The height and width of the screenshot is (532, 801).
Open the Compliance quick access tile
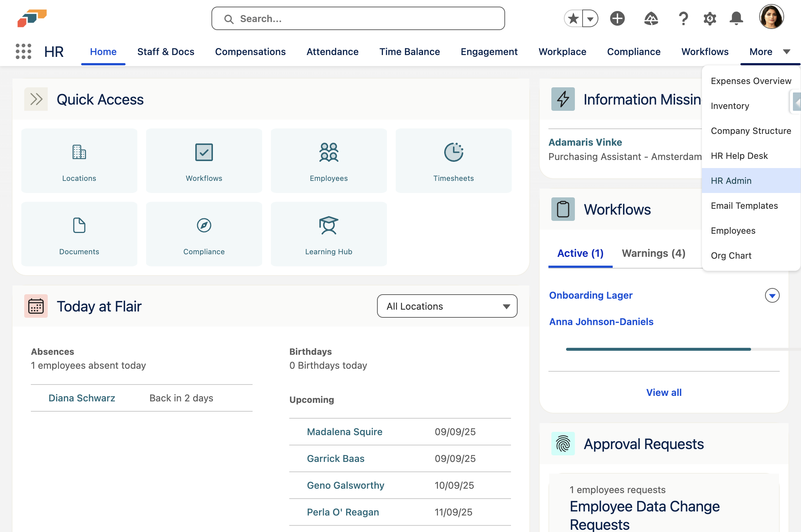(204, 234)
